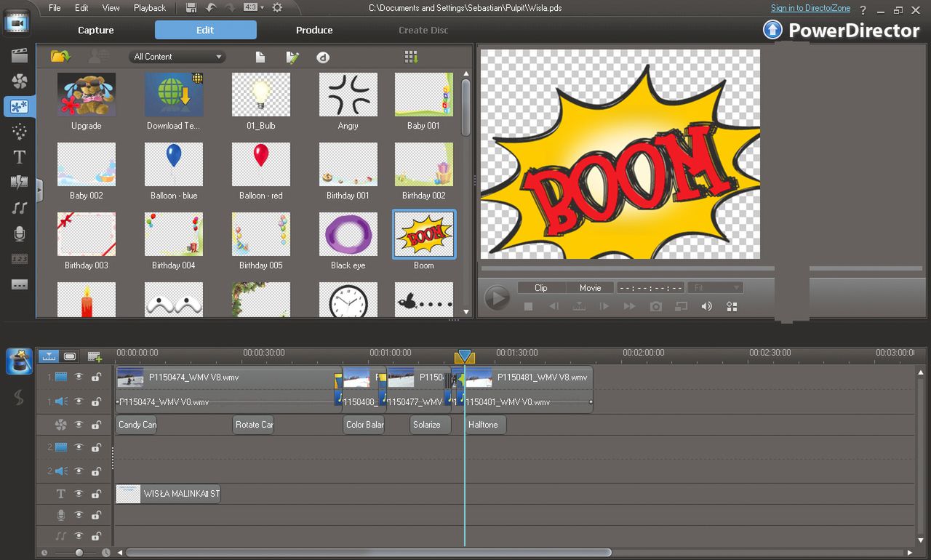The image size is (931, 560).
Task: Hide the effect track eye icon
Action: pos(79,425)
